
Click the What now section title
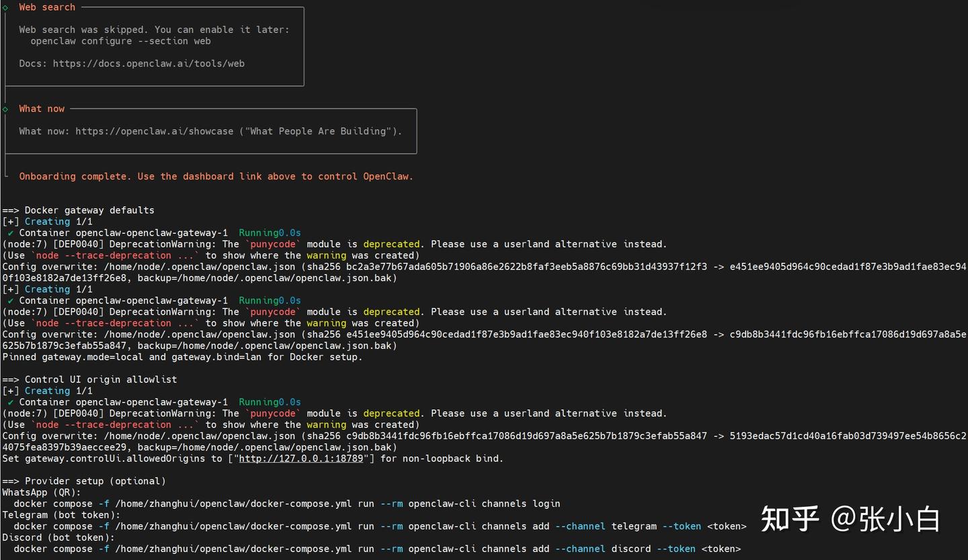coord(42,109)
